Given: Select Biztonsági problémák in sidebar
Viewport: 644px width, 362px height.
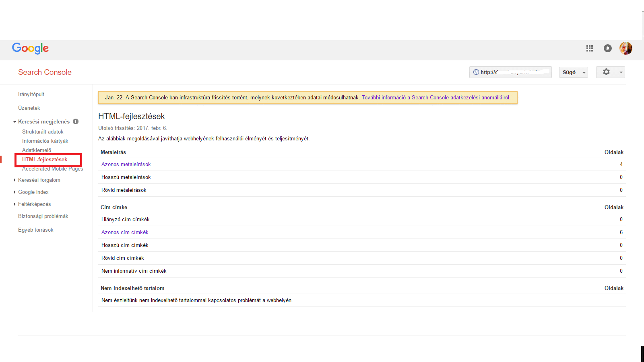Looking at the screenshot, I should click(x=43, y=216).
